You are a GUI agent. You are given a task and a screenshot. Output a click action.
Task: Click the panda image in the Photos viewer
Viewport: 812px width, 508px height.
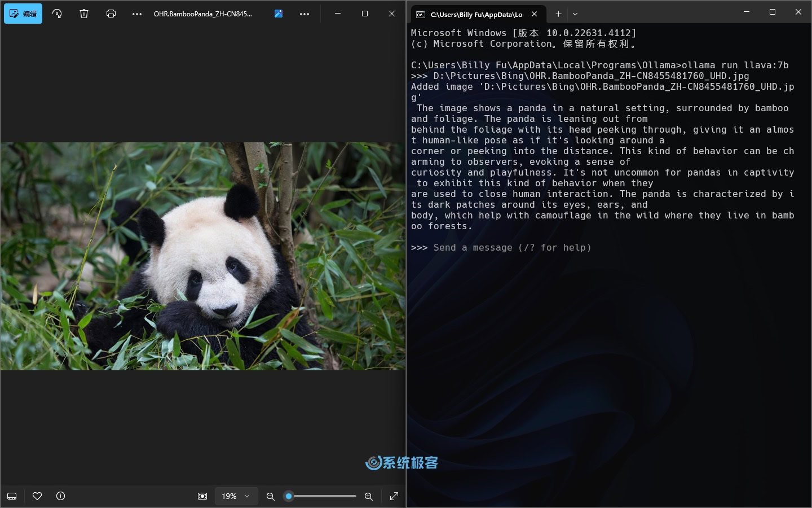pos(203,256)
